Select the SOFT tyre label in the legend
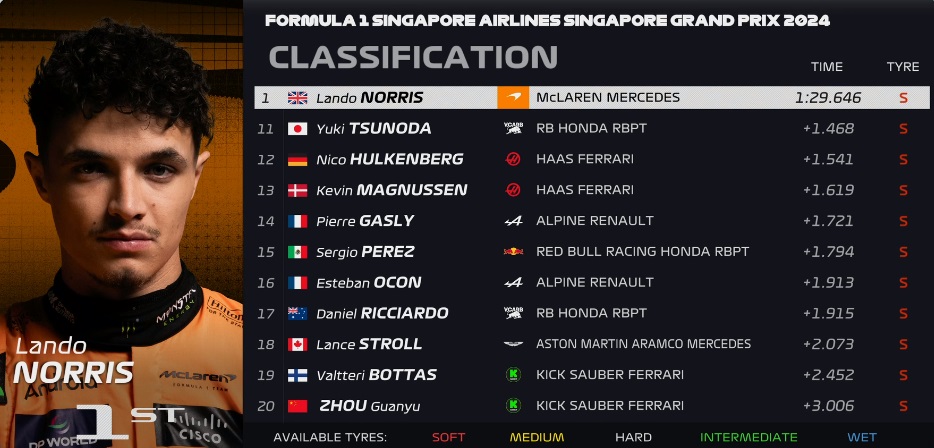 (448, 437)
